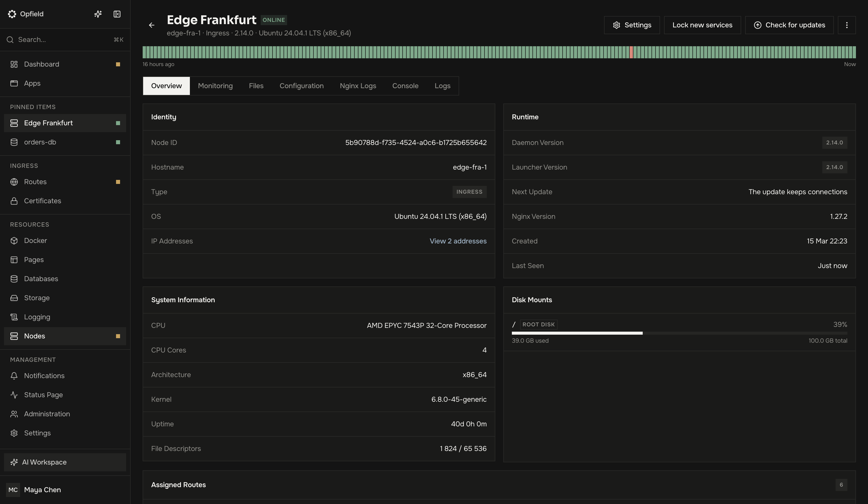The height and width of the screenshot is (504, 868).
Task: Click the Assigned Routes count badge 6
Action: [841, 485]
